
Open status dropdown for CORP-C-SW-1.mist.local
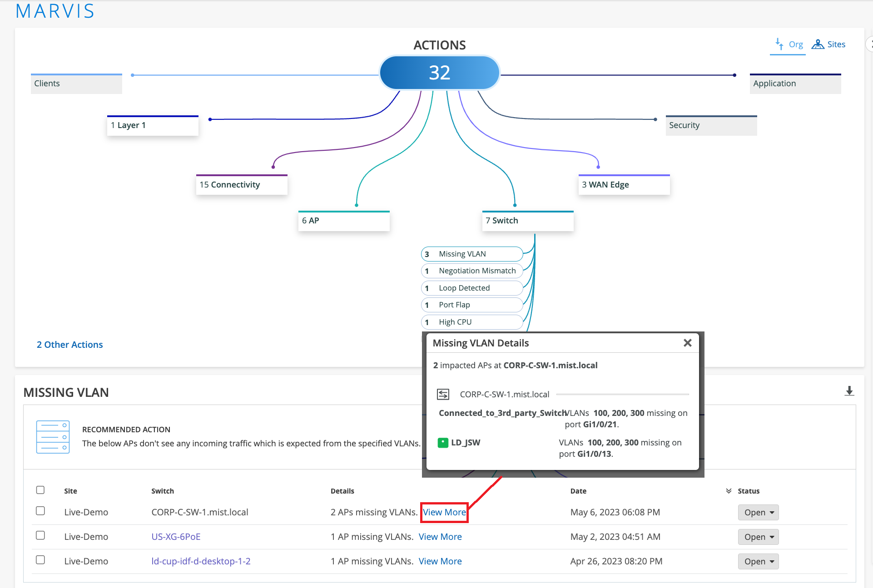pyautogui.click(x=758, y=512)
